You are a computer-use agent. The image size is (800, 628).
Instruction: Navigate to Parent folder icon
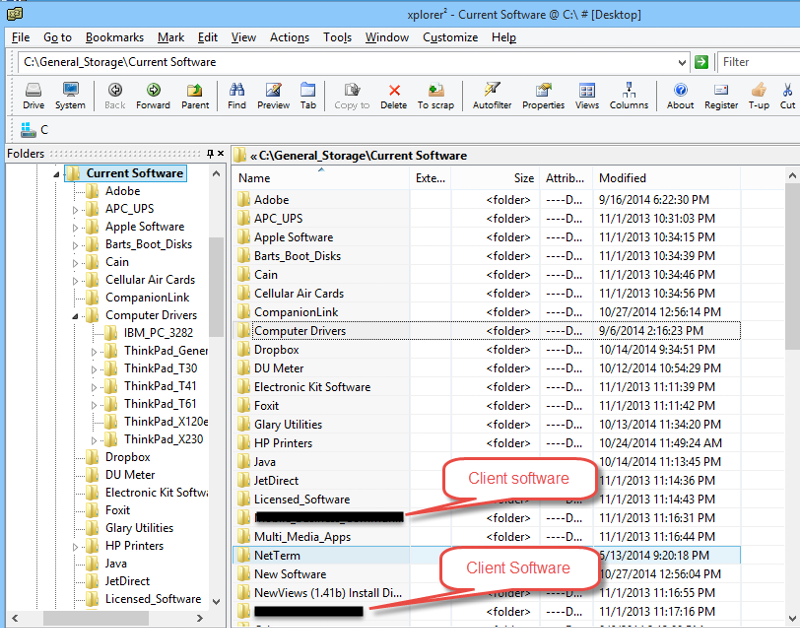point(195,95)
